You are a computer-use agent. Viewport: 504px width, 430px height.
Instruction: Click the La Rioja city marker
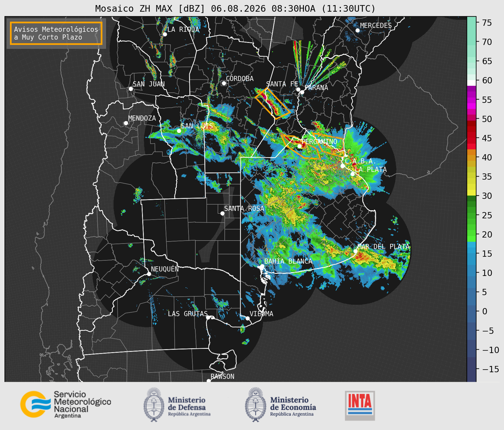coord(165,34)
